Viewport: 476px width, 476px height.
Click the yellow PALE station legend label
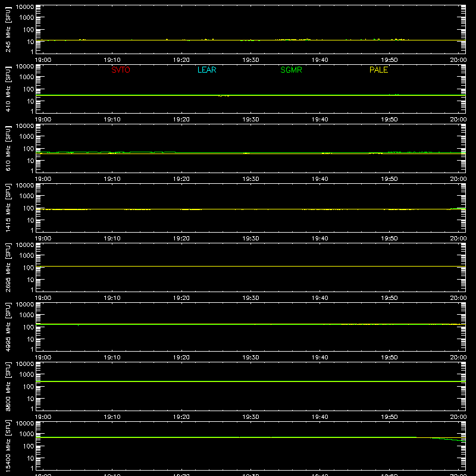tap(378, 70)
